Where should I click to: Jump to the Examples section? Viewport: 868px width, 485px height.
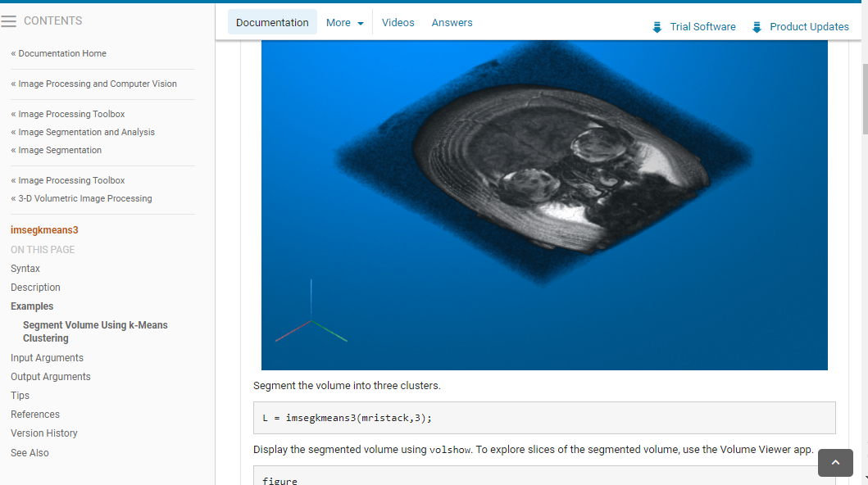click(32, 306)
